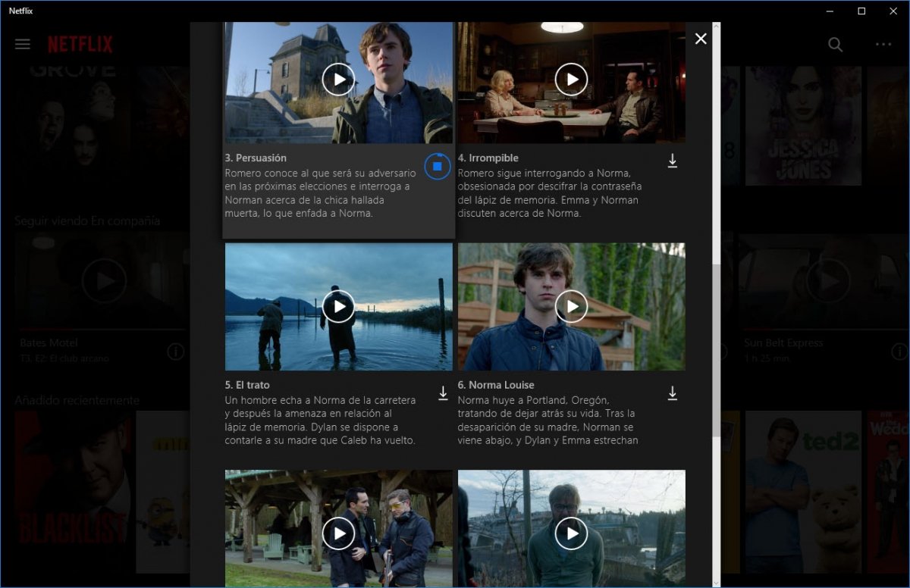Select the title '5. El trato'
Screen dimensions: 910x588
(247, 385)
